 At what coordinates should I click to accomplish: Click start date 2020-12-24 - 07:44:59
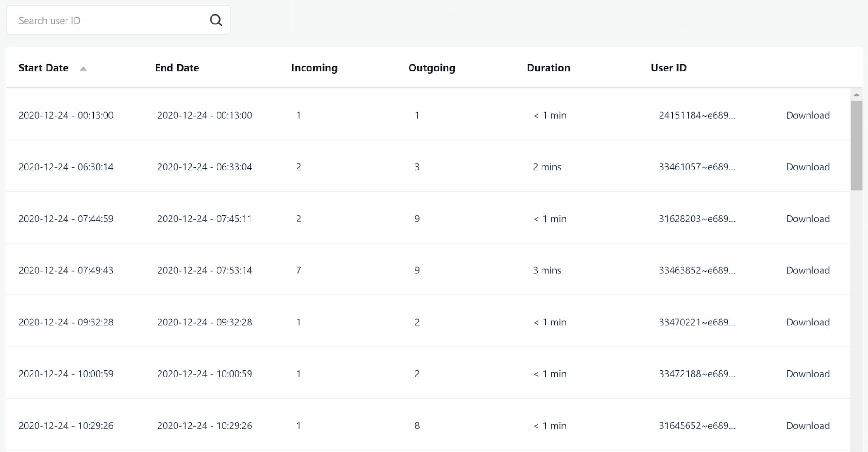tap(66, 219)
